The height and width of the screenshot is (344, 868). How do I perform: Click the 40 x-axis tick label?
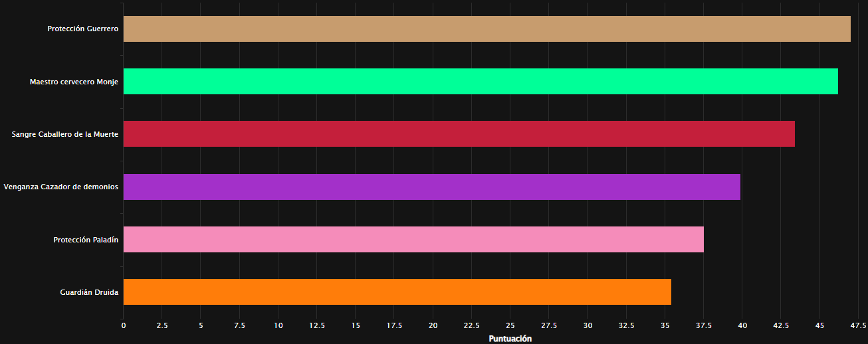tap(742, 325)
